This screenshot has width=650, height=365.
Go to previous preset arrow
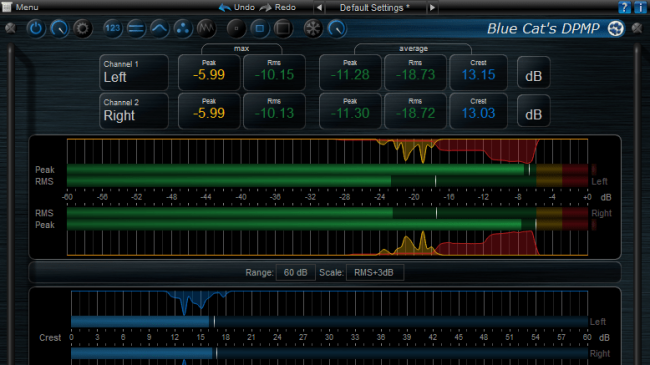coord(319,7)
